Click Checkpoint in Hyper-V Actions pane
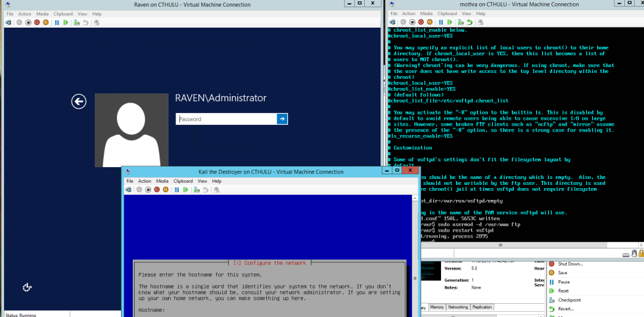The width and height of the screenshot is (644, 317). coord(568,299)
